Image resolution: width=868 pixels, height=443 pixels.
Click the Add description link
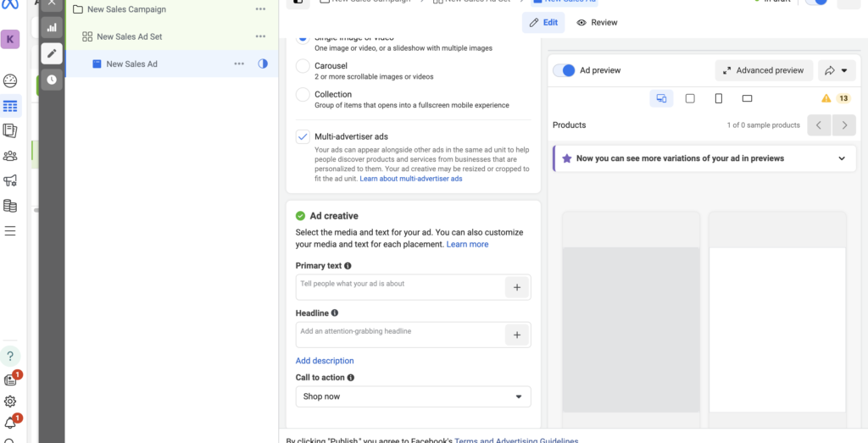pos(325,361)
